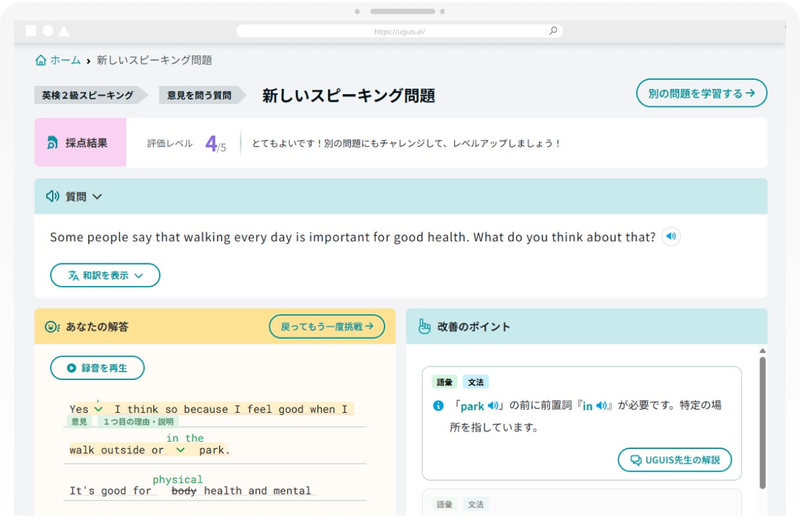Screen dimensions: 800x532
Task: Click the speaker icon beside 質問 header
Action: coord(53,196)
